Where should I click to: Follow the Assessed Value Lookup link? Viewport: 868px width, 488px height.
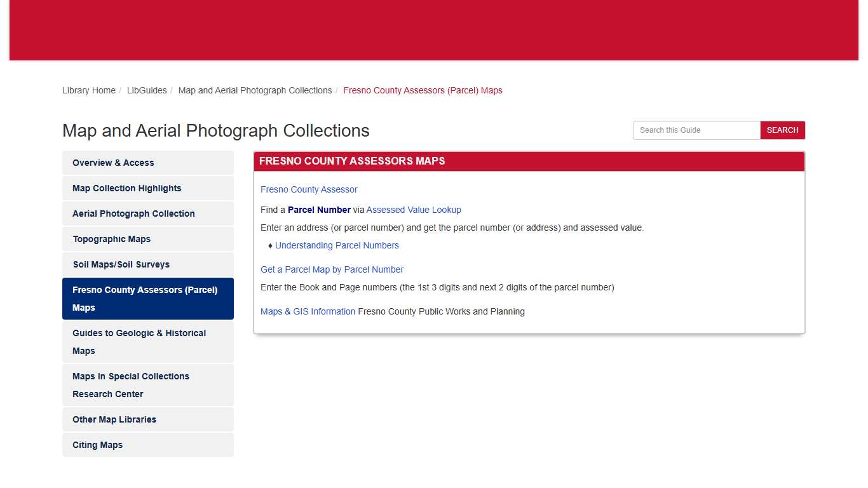pos(414,210)
